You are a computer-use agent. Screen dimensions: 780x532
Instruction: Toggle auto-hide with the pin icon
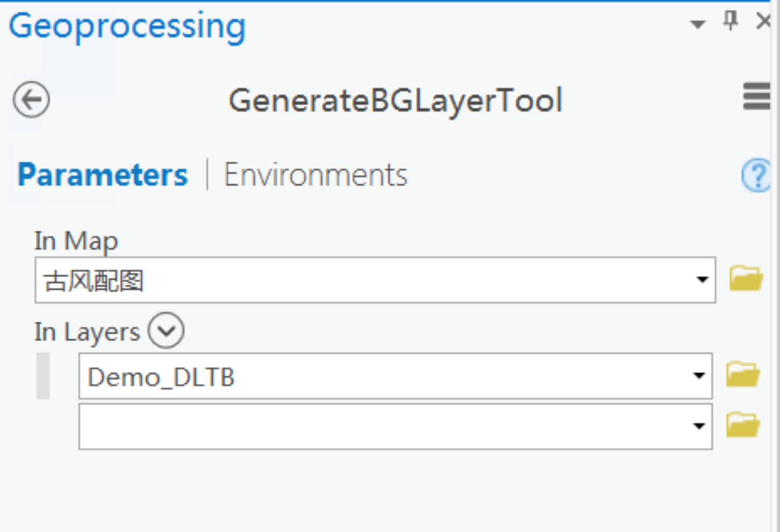[730, 20]
